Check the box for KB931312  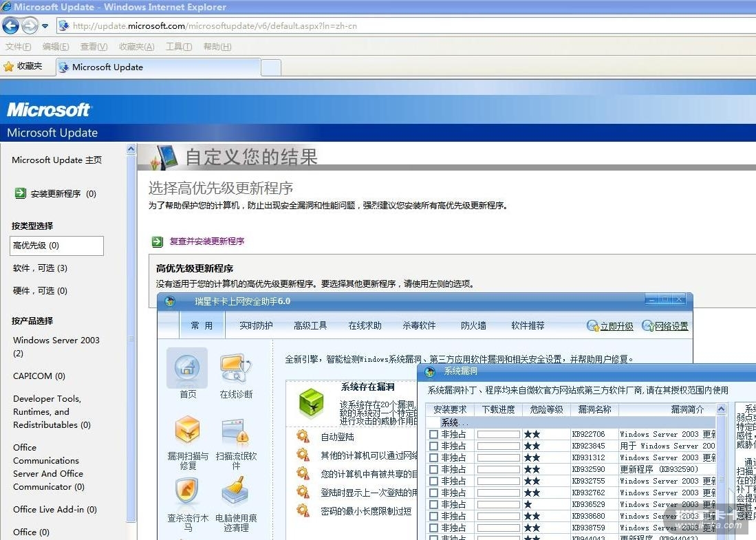point(433,457)
